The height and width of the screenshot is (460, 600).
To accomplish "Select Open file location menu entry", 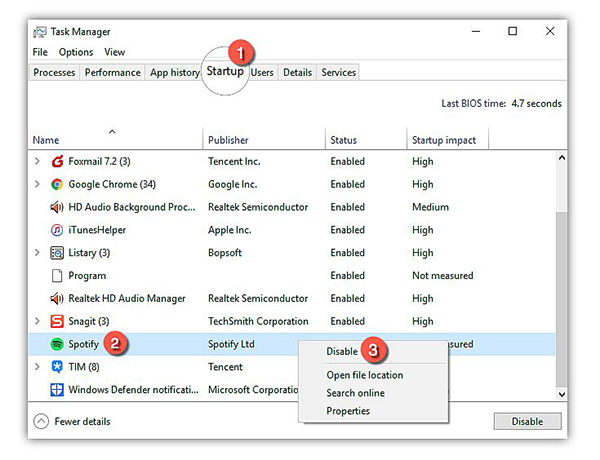I will click(x=365, y=375).
